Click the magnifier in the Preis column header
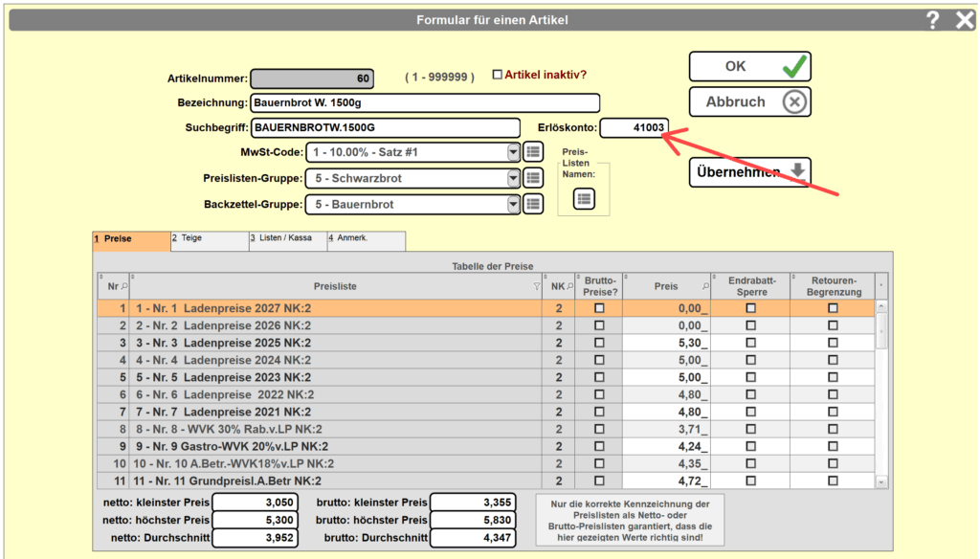 (706, 286)
